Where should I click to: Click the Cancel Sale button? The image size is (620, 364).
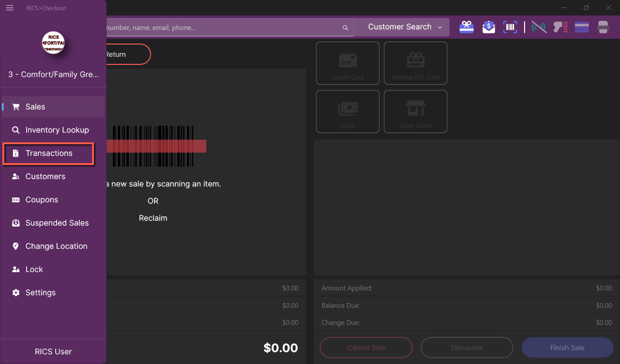pos(366,348)
